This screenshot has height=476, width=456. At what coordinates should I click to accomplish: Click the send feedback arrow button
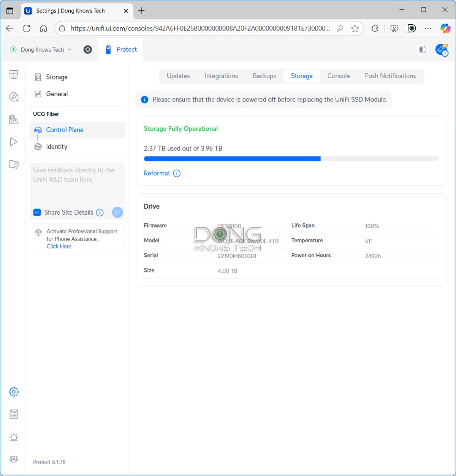pos(117,212)
